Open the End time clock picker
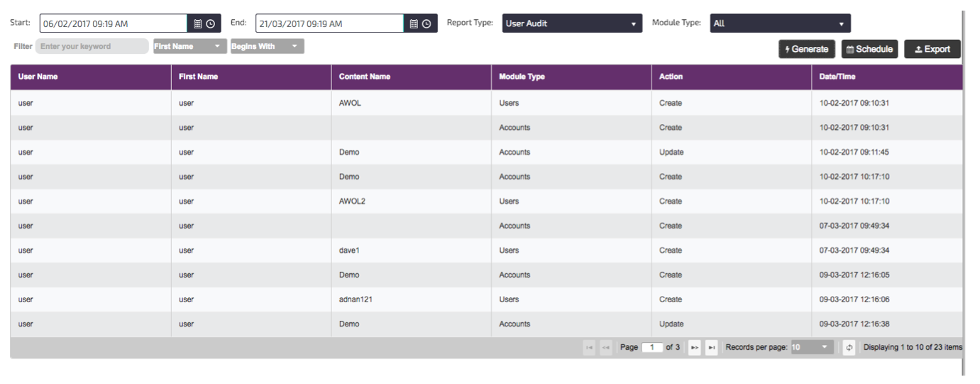This screenshot has height=384, width=980. (426, 23)
